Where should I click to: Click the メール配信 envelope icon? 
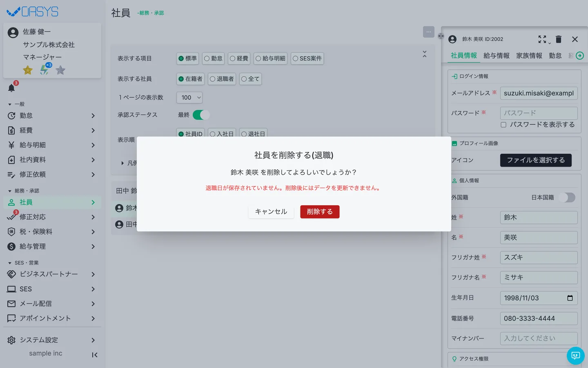[x=11, y=304]
